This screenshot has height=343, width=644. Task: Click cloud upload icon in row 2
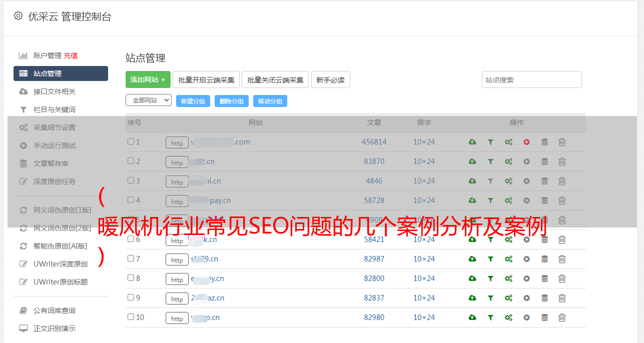(472, 161)
